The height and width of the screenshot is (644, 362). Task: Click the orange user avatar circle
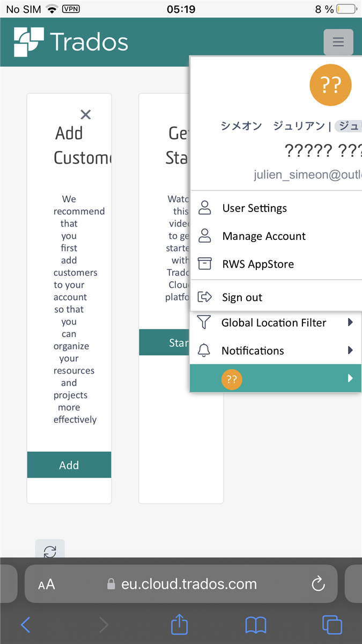(x=330, y=85)
